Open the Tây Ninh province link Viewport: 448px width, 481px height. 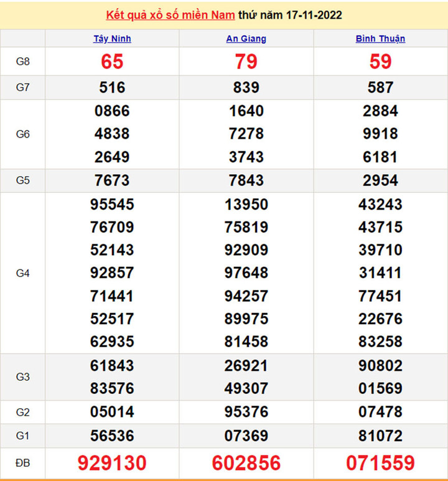[x=112, y=39]
